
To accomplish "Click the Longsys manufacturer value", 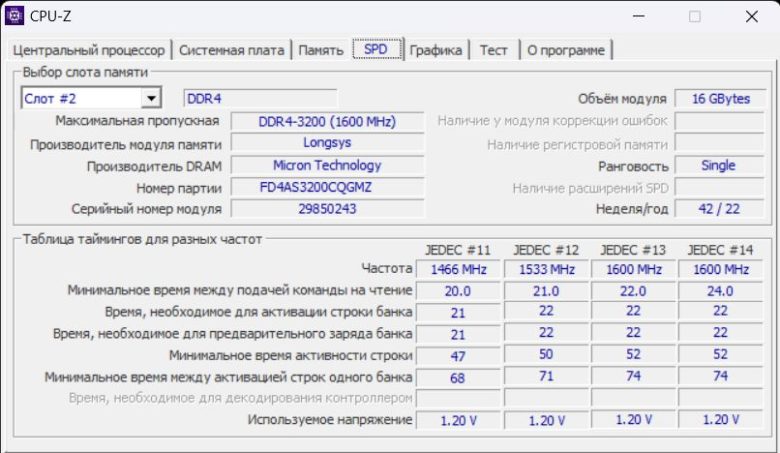I will pos(327,143).
